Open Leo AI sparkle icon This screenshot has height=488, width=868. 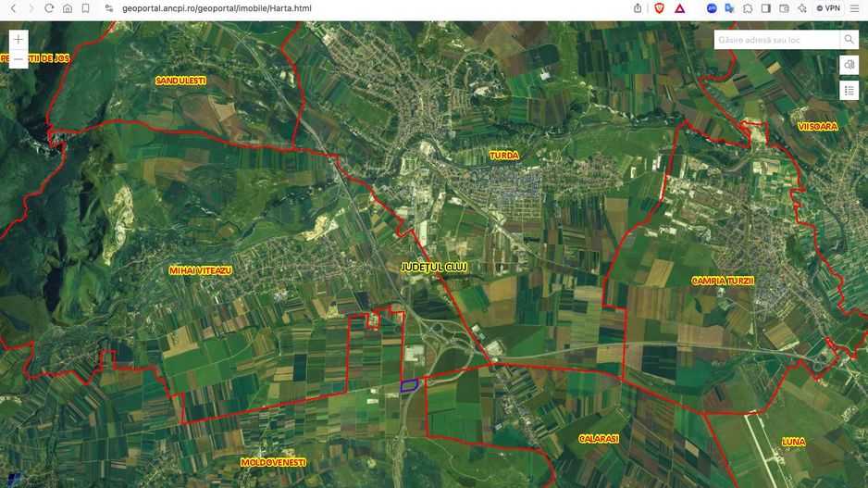tap(802, 8)
